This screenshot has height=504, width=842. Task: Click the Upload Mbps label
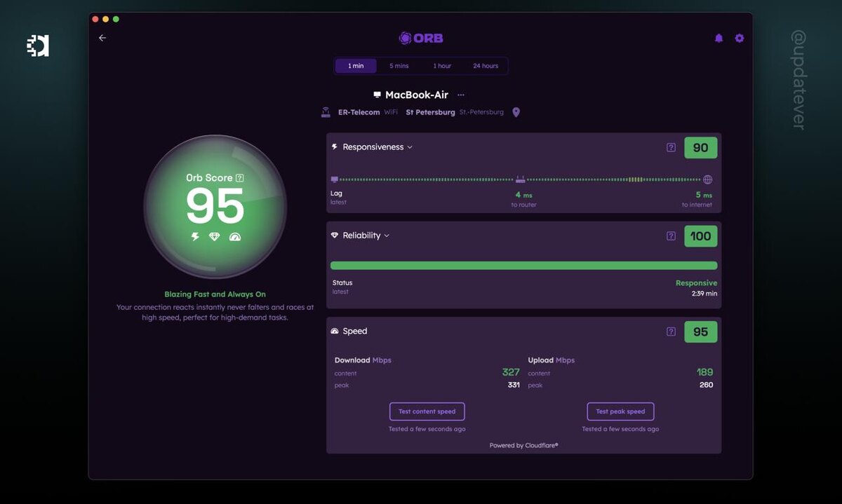(552, 360)
